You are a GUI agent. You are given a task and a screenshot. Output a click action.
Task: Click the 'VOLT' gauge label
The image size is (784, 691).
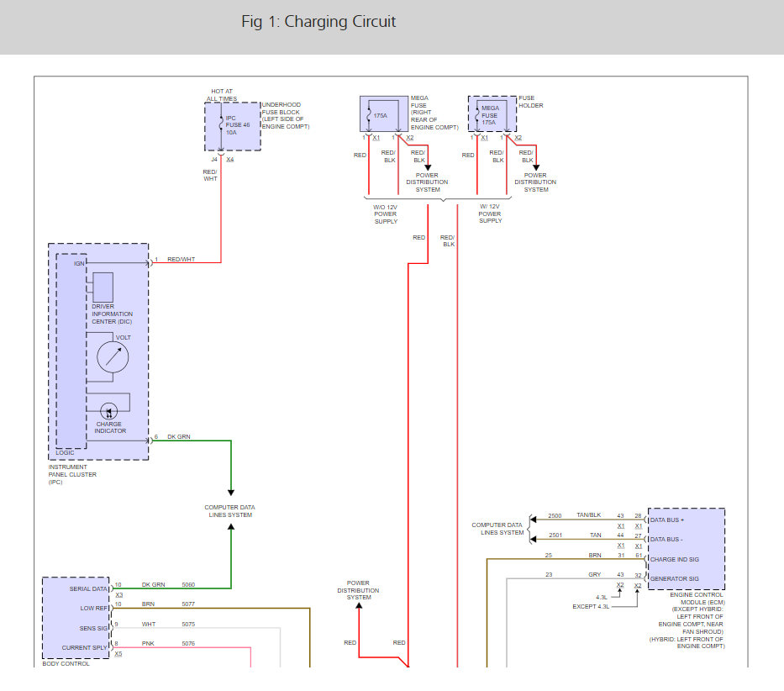click(x=123, y=338)
